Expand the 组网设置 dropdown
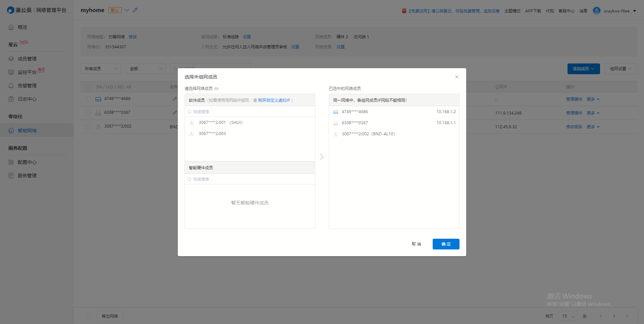 [621, 68]
